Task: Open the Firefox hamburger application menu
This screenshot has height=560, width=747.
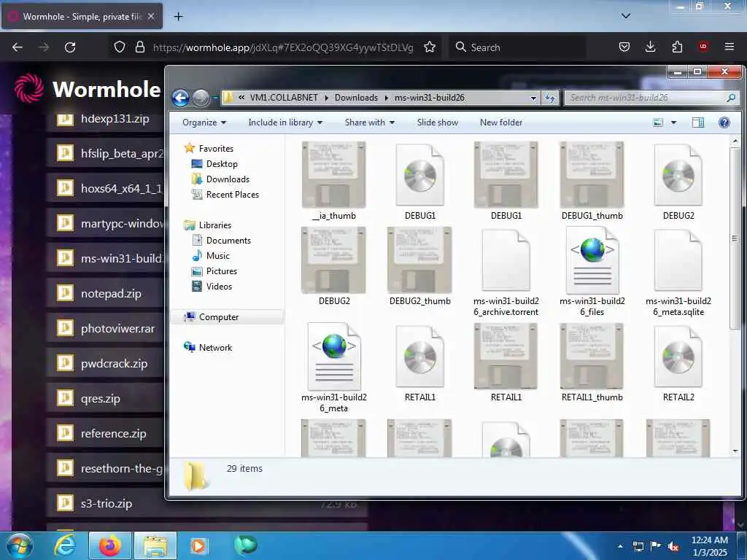Action: click(x=729, y=47)
